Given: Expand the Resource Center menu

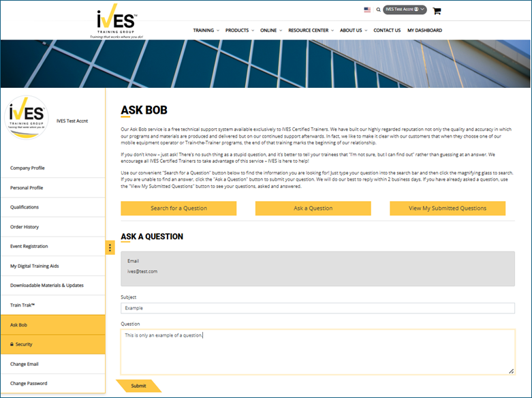Looking at the screenshot, I should tap(311, 31).
